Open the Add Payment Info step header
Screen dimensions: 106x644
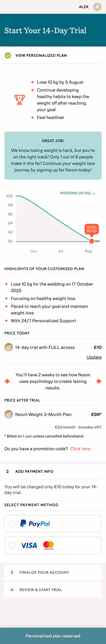pyautogui.click(x=53, y=471)
